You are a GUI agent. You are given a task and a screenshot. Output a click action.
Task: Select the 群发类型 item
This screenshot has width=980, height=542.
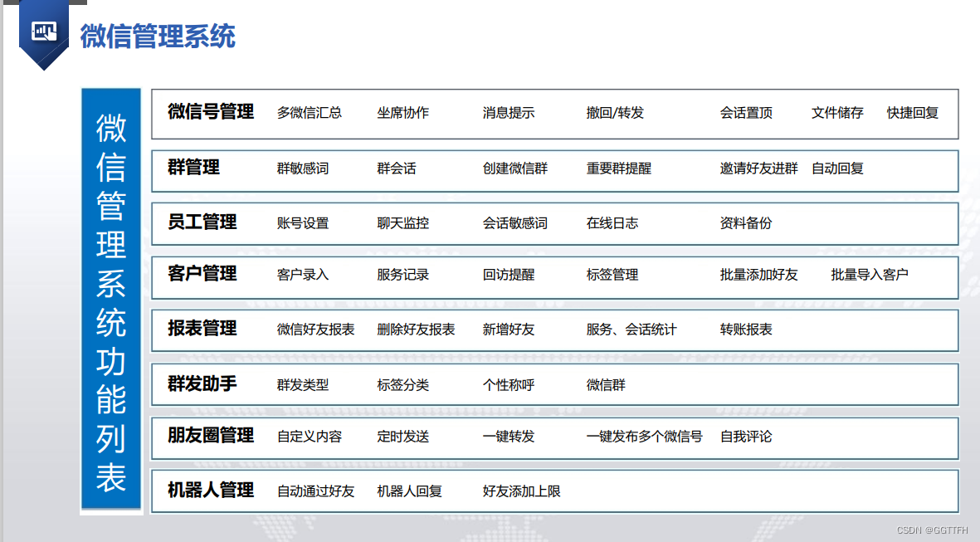(303, 385)
